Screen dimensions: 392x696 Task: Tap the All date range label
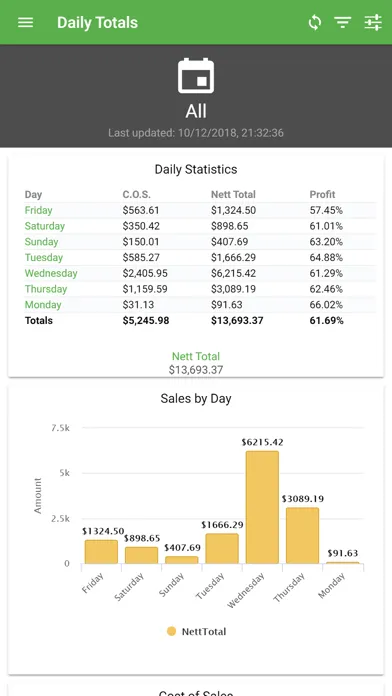(x=196, y=111)
